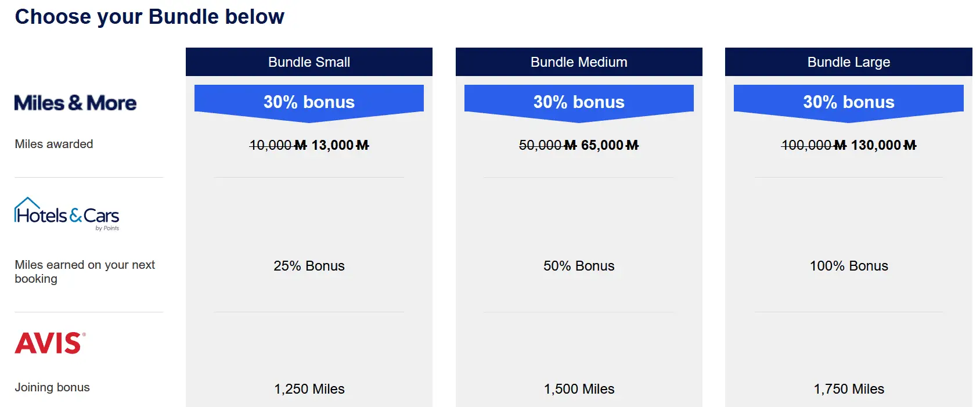Click the 13,000 miles amount
Image resolution: width=980 pixels, height=407 pixels.
point(340,145)
